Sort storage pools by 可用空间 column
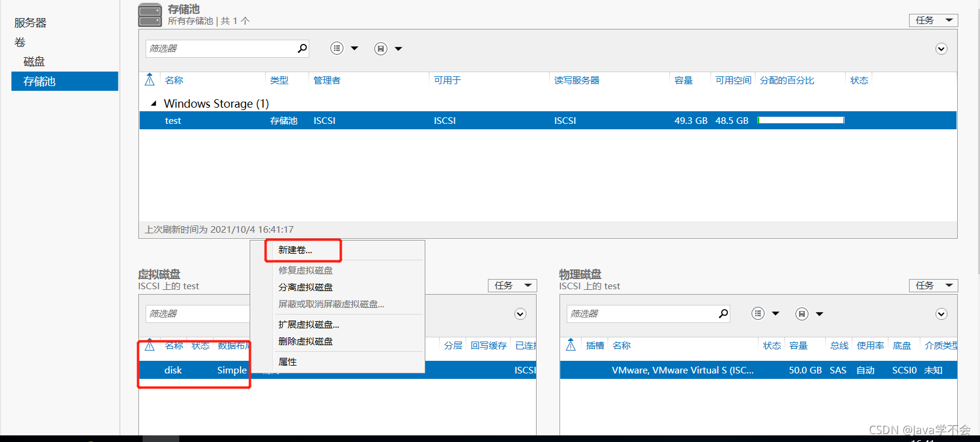The height and width of the screenshot is (442, 980). tap(733, 80)
